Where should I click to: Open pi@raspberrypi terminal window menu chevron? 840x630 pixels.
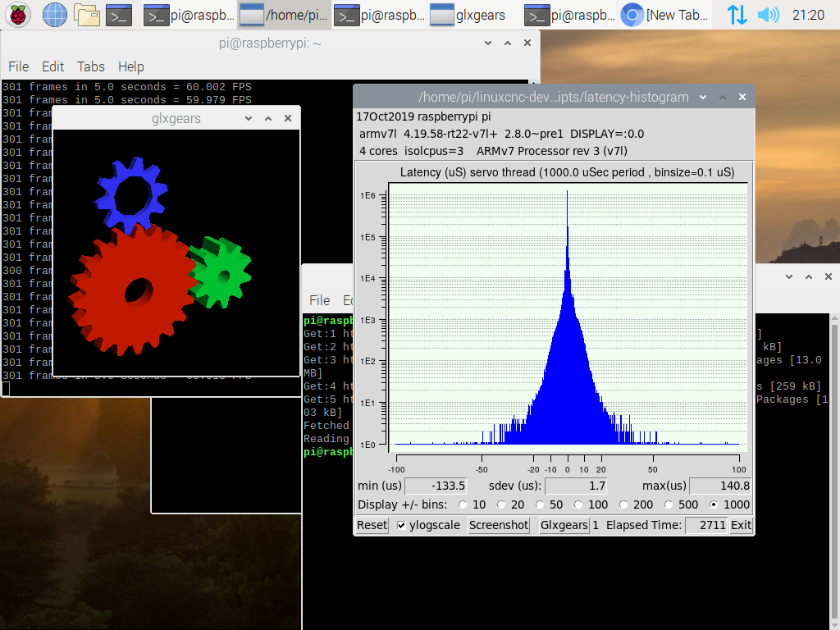click(488, 43)
